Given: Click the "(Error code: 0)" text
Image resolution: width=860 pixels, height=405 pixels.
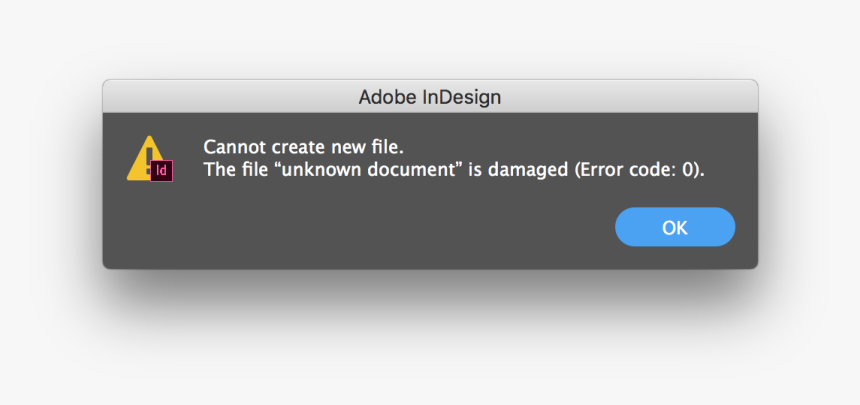Looking at the screenshot, I should coord(639,169).
